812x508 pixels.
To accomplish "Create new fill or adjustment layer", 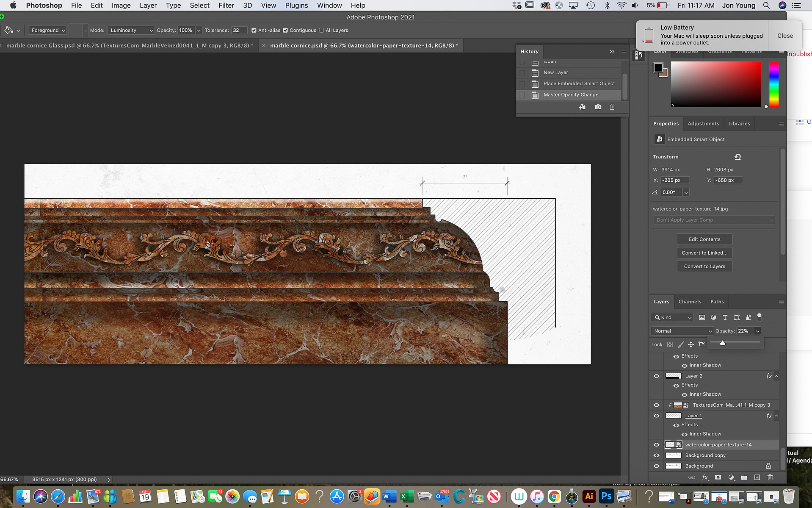I will tap(731, 477).
